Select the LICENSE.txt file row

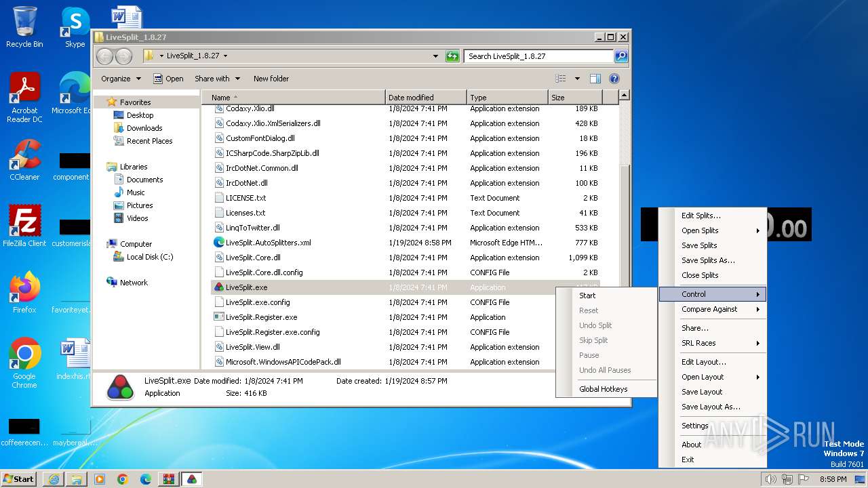(x=406, y=198)
